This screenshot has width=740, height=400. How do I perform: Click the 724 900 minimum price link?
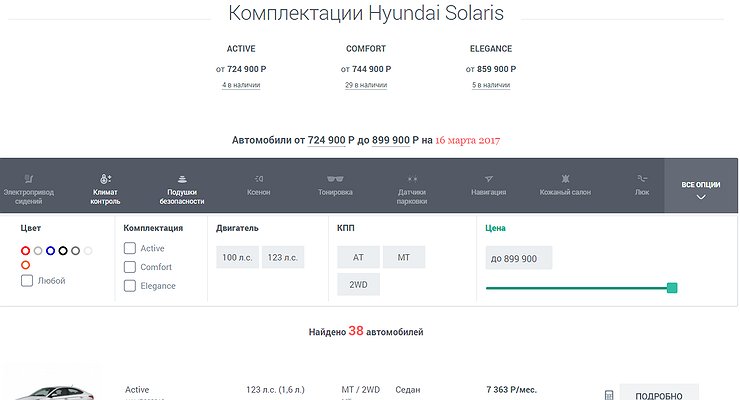(327, 140)
